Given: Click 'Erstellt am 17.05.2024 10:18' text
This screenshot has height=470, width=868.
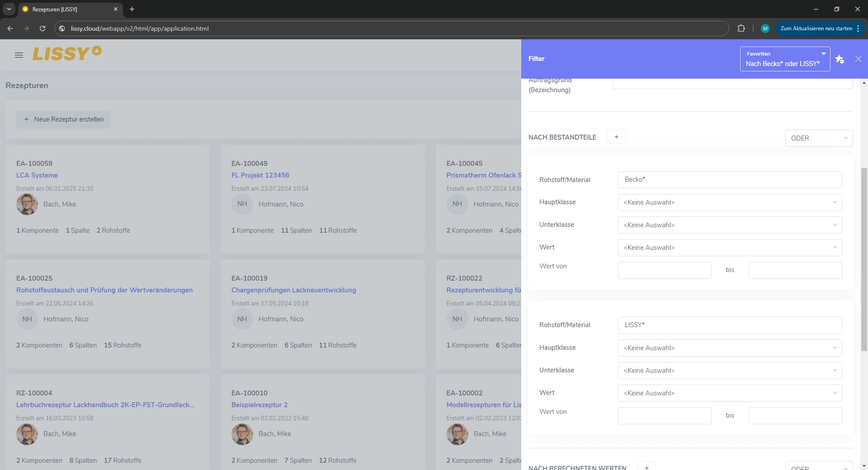Looking at the screenshot, I should [270, 303].
